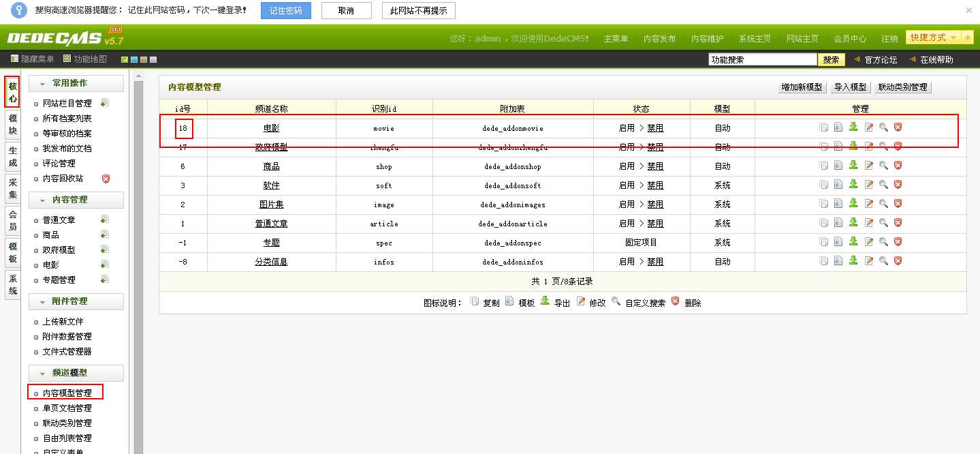Click the plus icon next to 快捷方式
This screenshot has width=980, height=454.
tap(968, 37)
